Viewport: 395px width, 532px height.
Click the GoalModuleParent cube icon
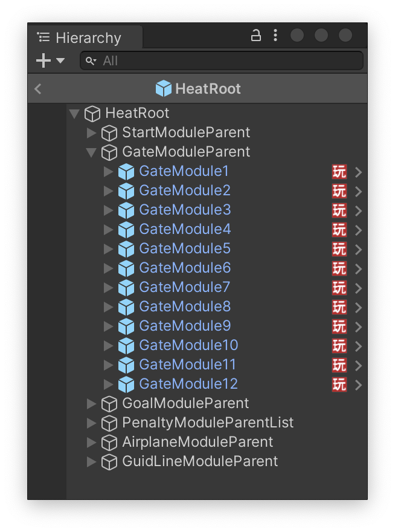(x=109, y=403)
